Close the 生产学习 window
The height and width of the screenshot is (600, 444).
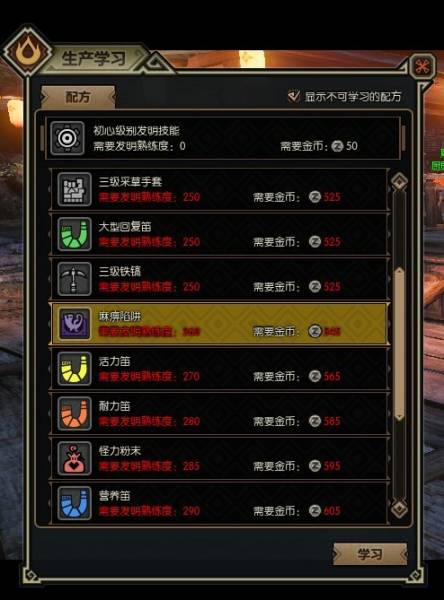(423, 67)
